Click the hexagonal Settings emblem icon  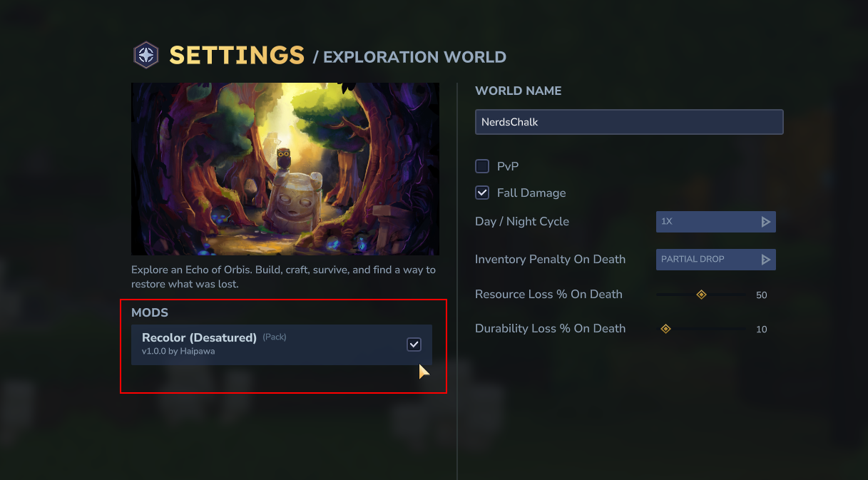click(x=146, y=55)
